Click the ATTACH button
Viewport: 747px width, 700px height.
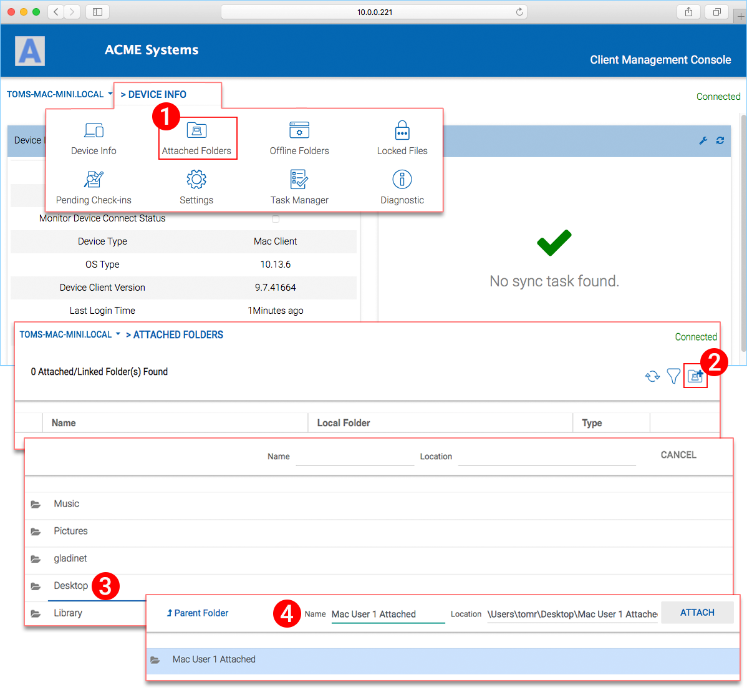tap(697, 612)
